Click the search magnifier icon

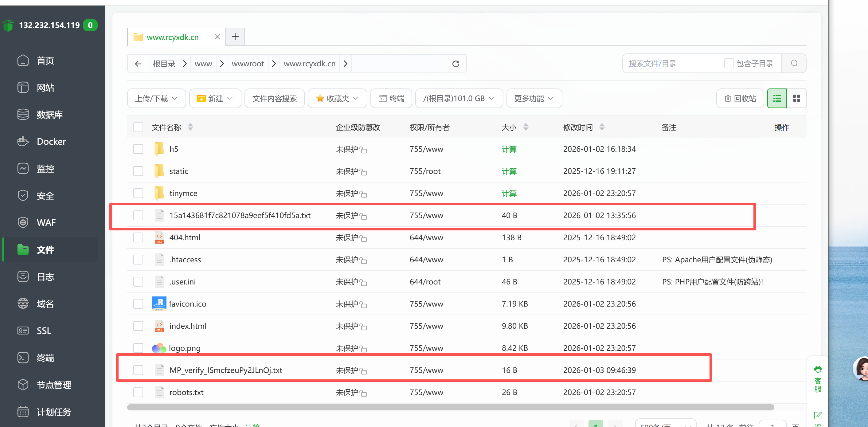coord(794,63)
